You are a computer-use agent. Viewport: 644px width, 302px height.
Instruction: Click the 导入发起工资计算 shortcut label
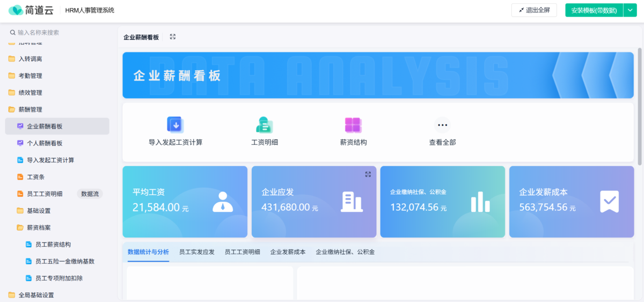tap(175, 143)
